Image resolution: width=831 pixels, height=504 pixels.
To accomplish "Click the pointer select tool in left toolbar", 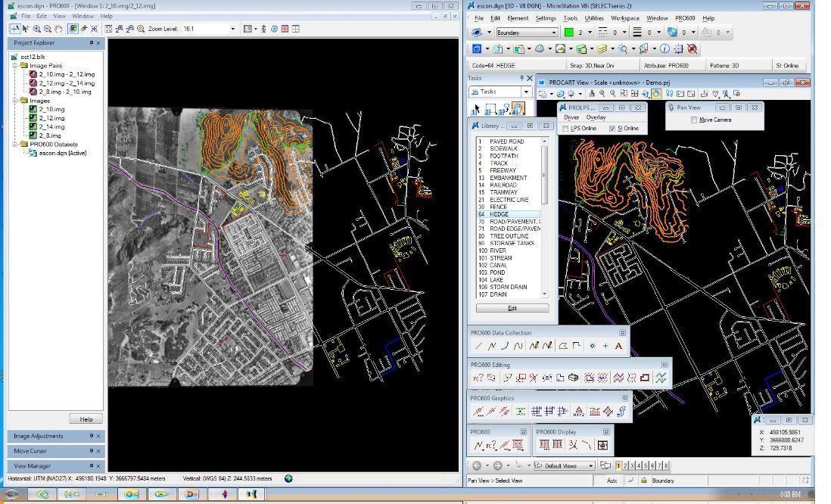I will pyautogui.click(x=26, y=29).
